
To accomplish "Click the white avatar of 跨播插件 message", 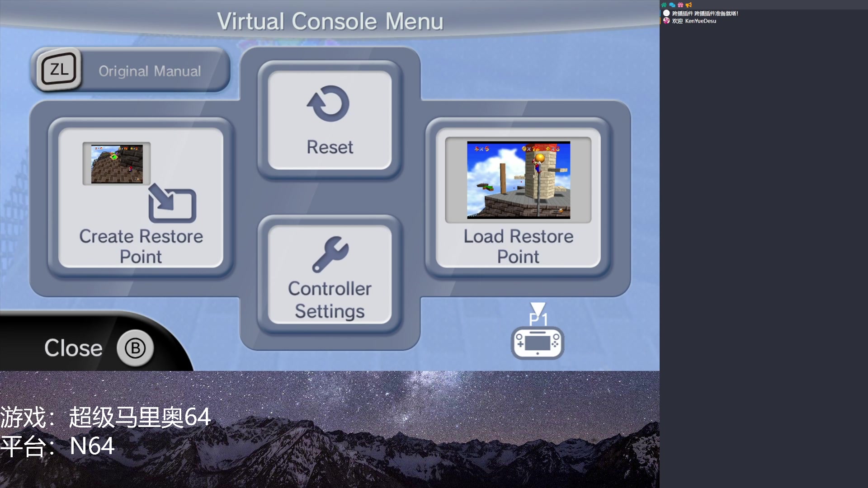I will 666,13.
